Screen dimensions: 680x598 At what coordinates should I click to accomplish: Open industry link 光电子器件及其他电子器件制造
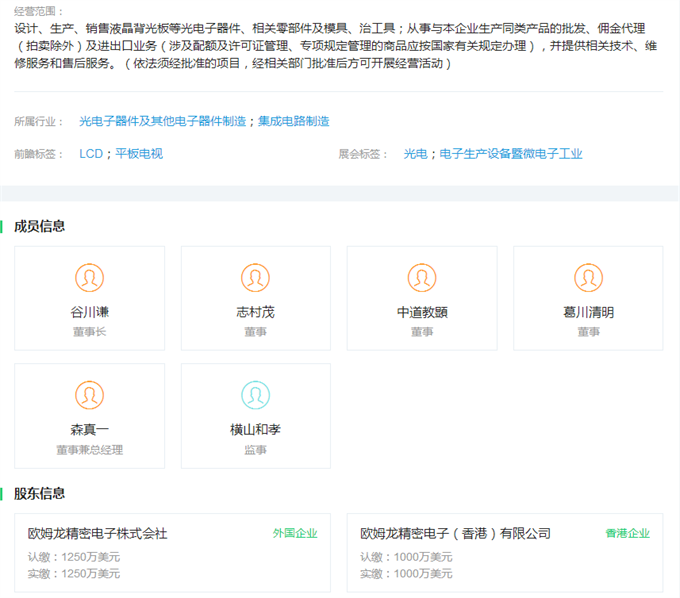(x=162, y=121)
